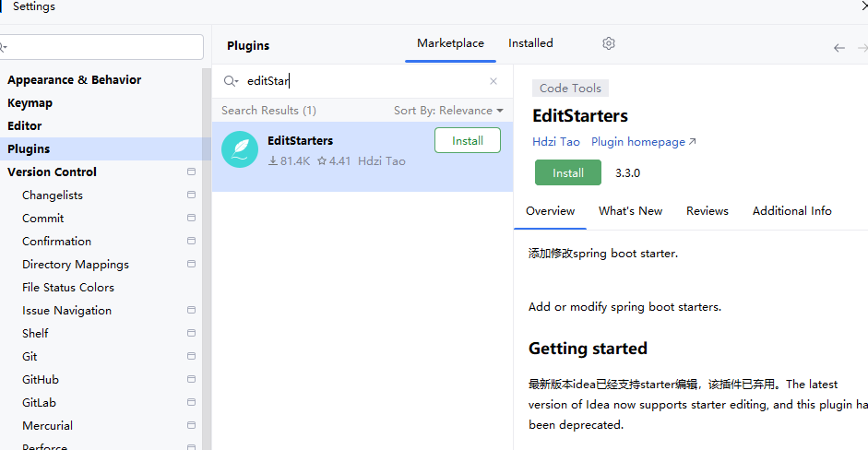Viewport: 868px width, 450px height.
Task: Click the project-level icon beside Version Control
Action: [x=192, y=172]
